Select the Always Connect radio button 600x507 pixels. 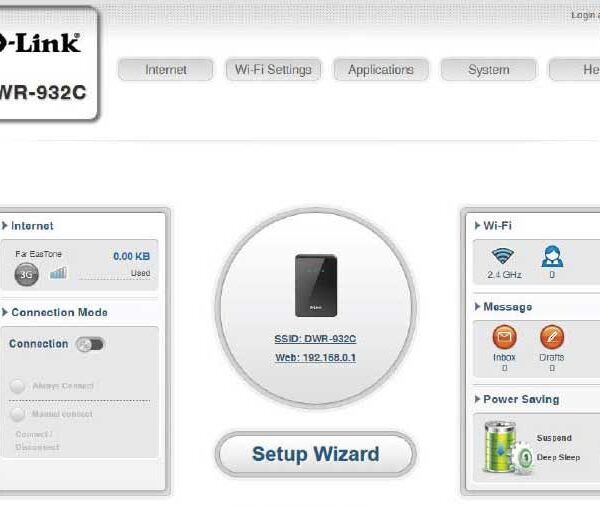tap(18, 386)
